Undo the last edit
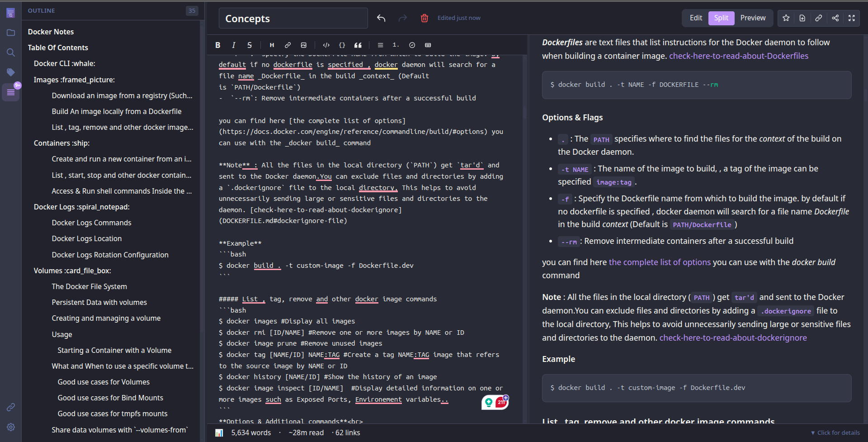The width and height of the screenshot is (868, 442). pyautogui.click(x=381, y=18)
